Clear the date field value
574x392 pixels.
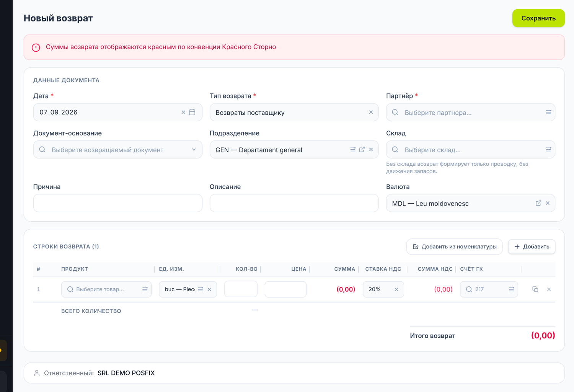coord(183,112)
